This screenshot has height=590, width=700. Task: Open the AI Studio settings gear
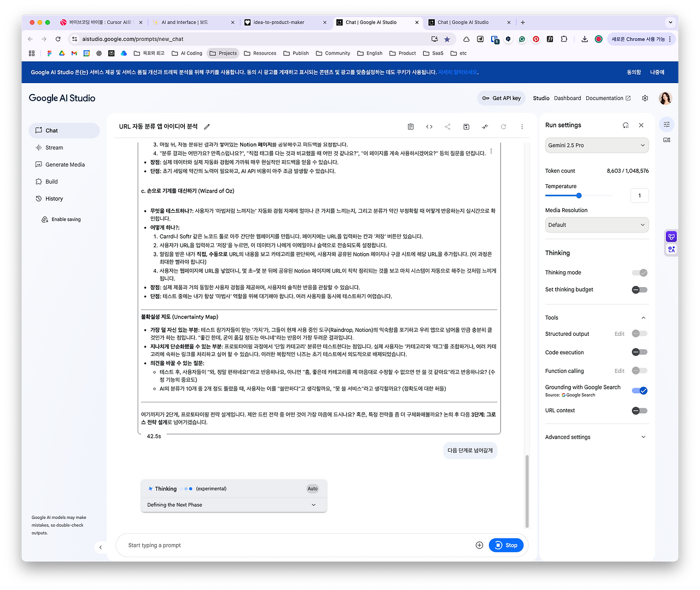point(645,98)
